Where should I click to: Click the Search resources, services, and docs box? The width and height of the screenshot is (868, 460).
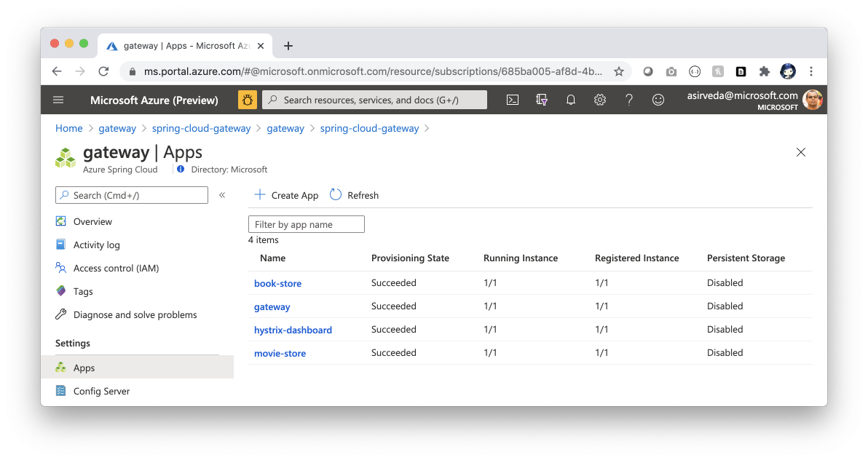375,100
